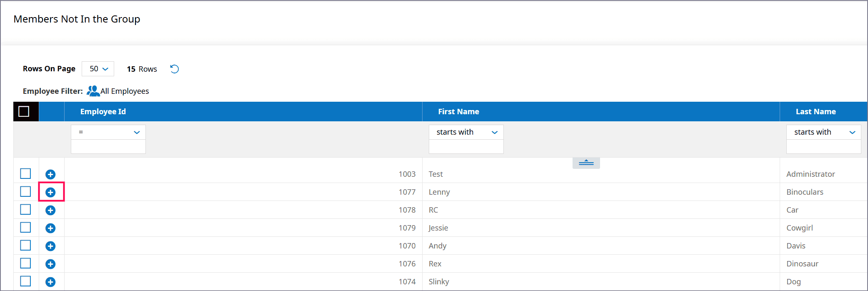The width and height of the screenshot is (868, 291).
Task: Add employee 1003 Test Administrator with plus icon
Action: [50, 174]
